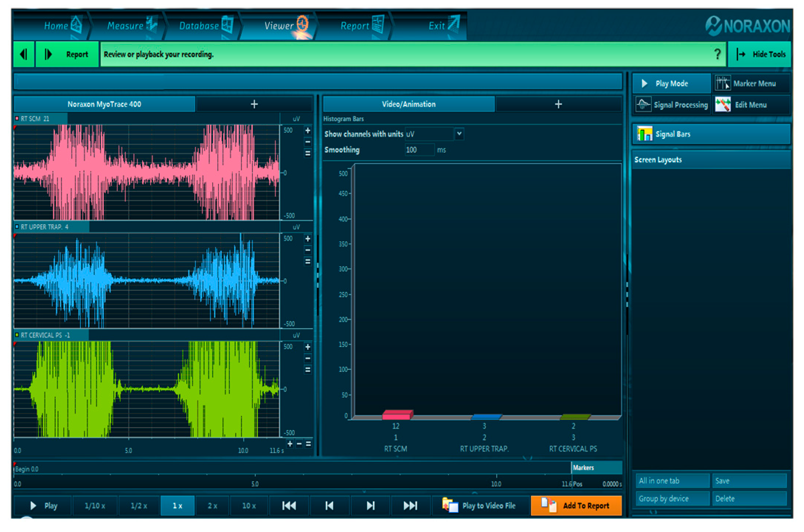This screenshot has width=804, height=532.
Task: Click the help question mark
Action: (x=717, y=54)
